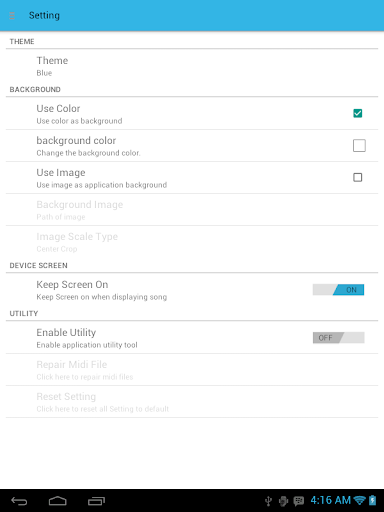The width and height of the screenshot is (384, 512).
Task: Open recent apps with the overview icon
Action: pos(96,501)
